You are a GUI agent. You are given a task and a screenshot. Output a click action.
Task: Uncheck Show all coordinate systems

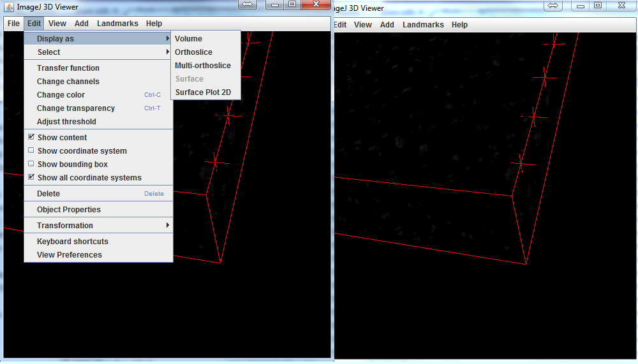tap(31, 178)
